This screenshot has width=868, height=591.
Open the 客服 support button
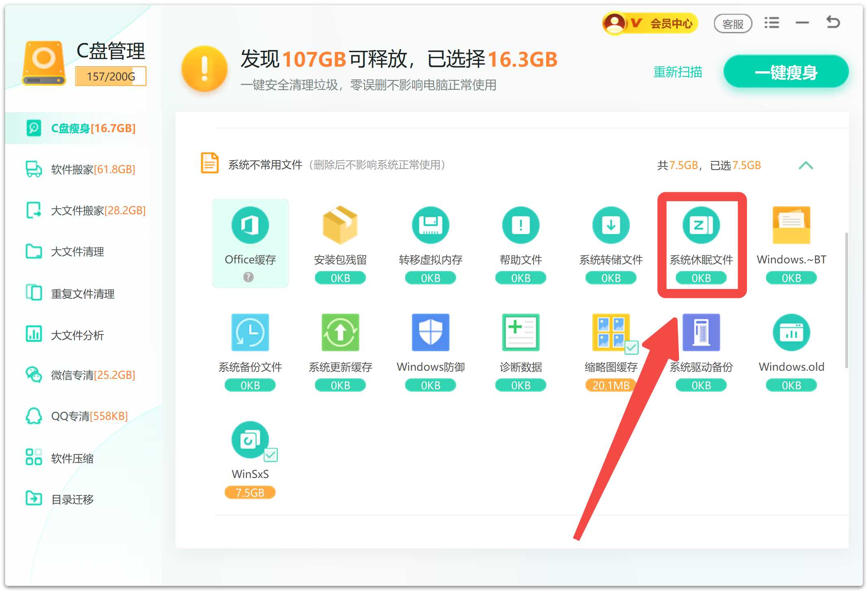click(733, 24)
